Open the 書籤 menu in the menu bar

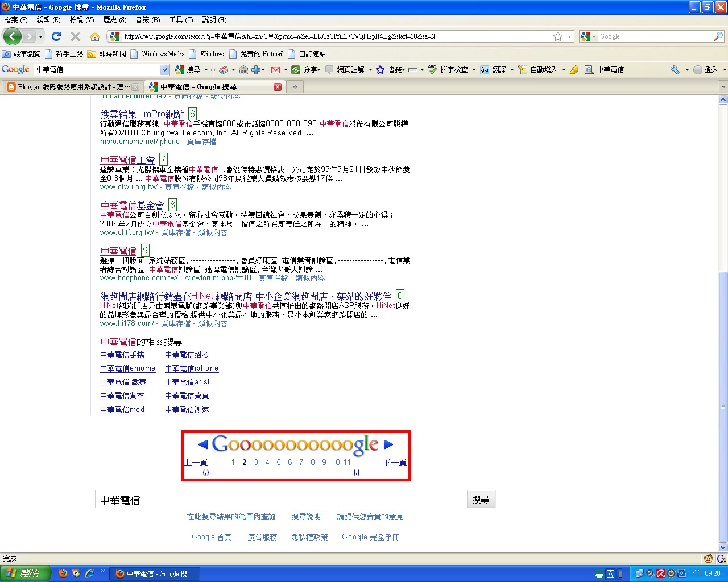(x=147, y=20)
